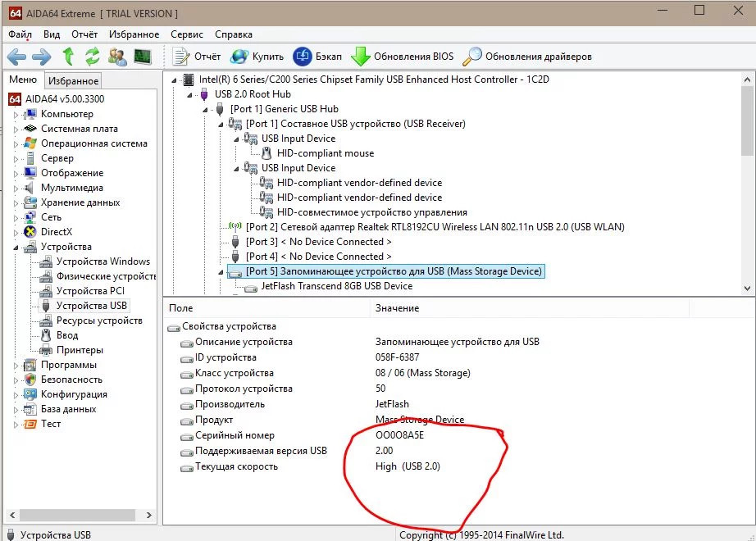Expand the Компьютер tree node

16,115
